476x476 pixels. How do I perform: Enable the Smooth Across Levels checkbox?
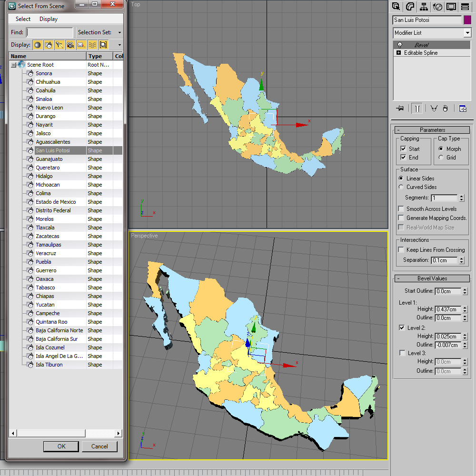pyautogui.click(x=400, y=208)
